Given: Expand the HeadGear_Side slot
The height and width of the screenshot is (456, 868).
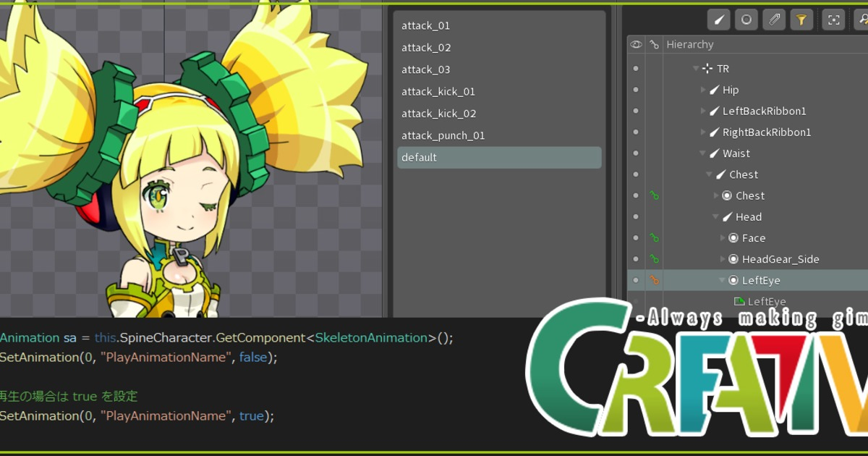Looking at the screenshot, I should 723,259.
